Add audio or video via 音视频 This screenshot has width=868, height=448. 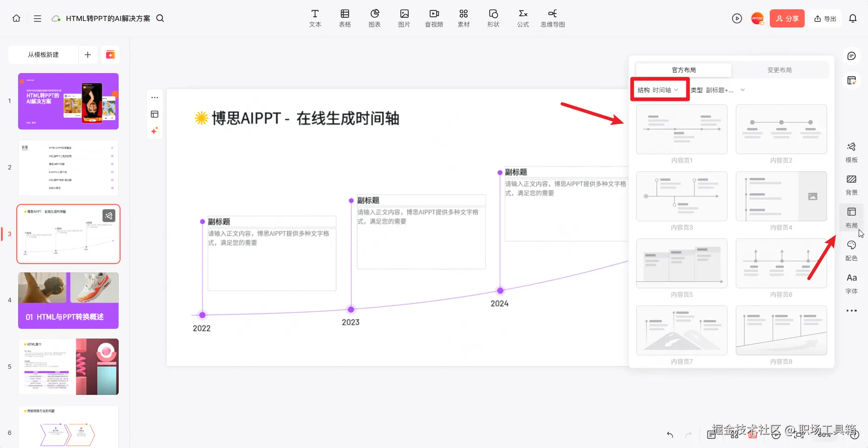pos(434,18)
